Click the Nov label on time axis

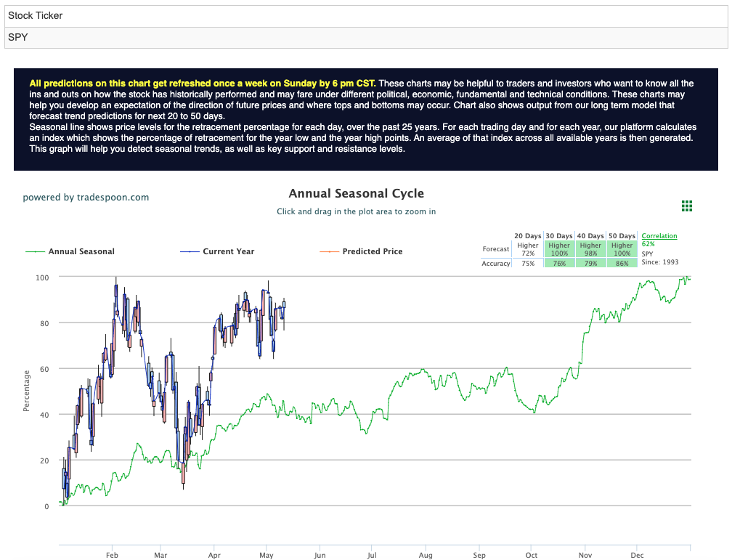pos(585,556)
